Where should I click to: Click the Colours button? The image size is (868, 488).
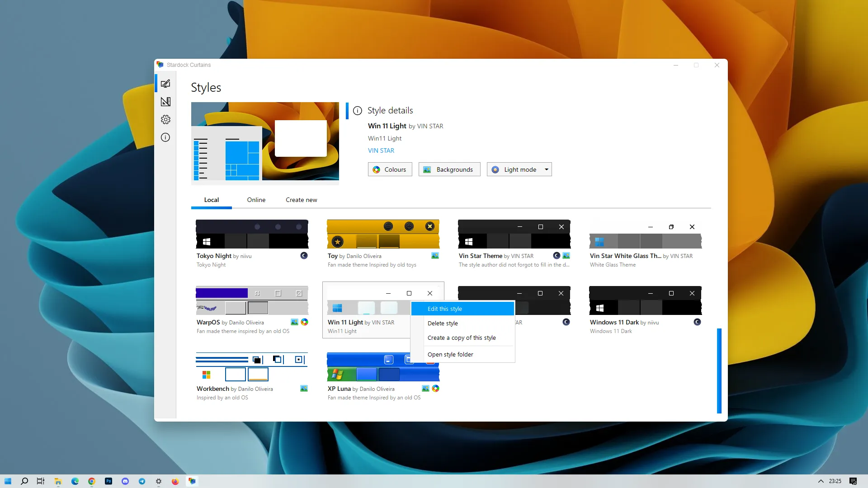pos(390,169)
